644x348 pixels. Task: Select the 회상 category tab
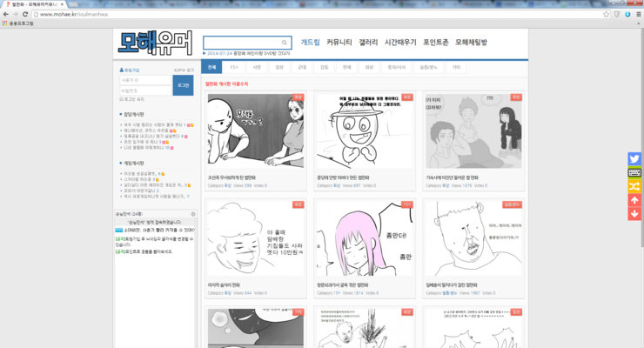(369, 67)
